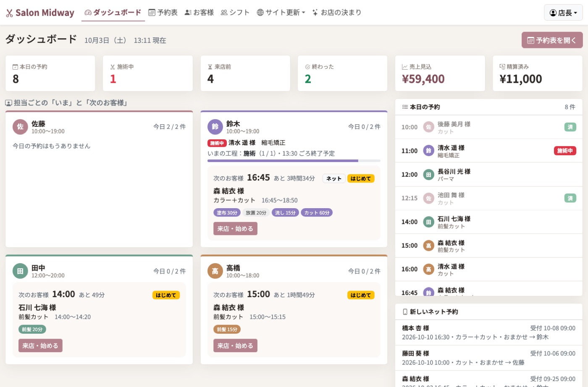Go to the 予約表 menu
Viewport: 588px width, 387px height.
click(x=163, y=13)
